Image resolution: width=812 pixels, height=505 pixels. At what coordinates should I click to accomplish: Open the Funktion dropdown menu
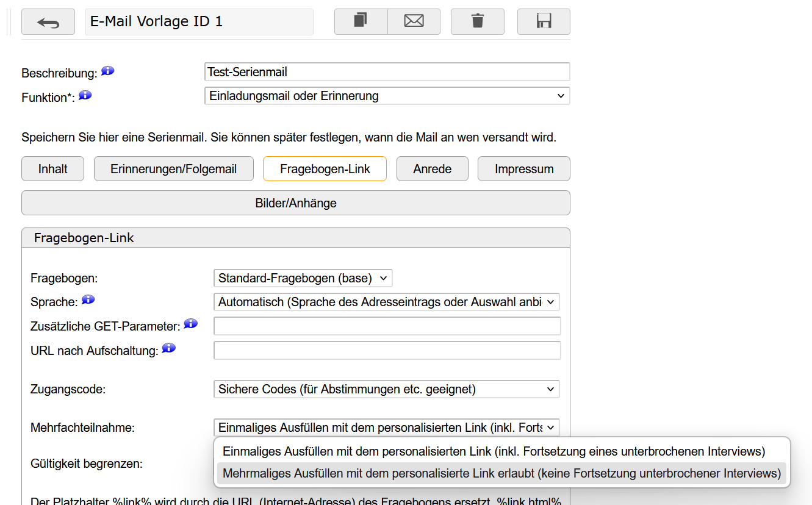pos(387,95)
